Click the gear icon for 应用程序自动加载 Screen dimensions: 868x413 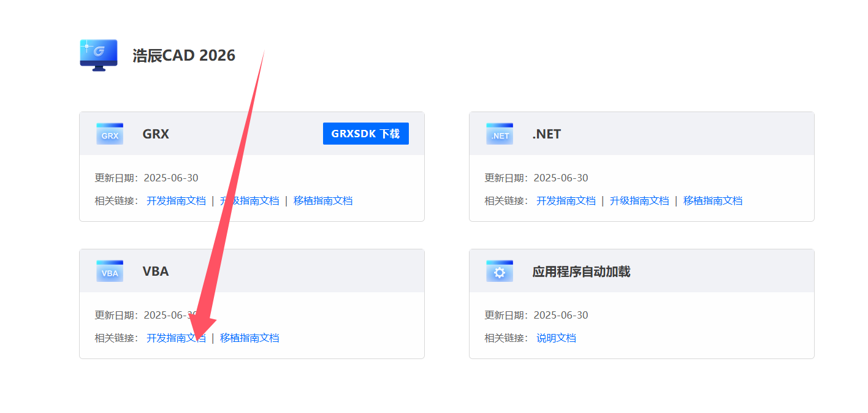coord(500,271)
